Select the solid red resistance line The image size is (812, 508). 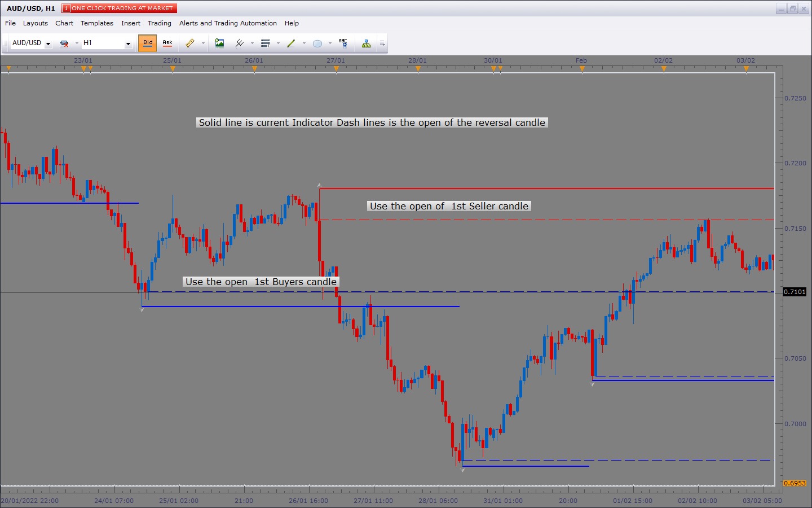(x=546, y=189)
